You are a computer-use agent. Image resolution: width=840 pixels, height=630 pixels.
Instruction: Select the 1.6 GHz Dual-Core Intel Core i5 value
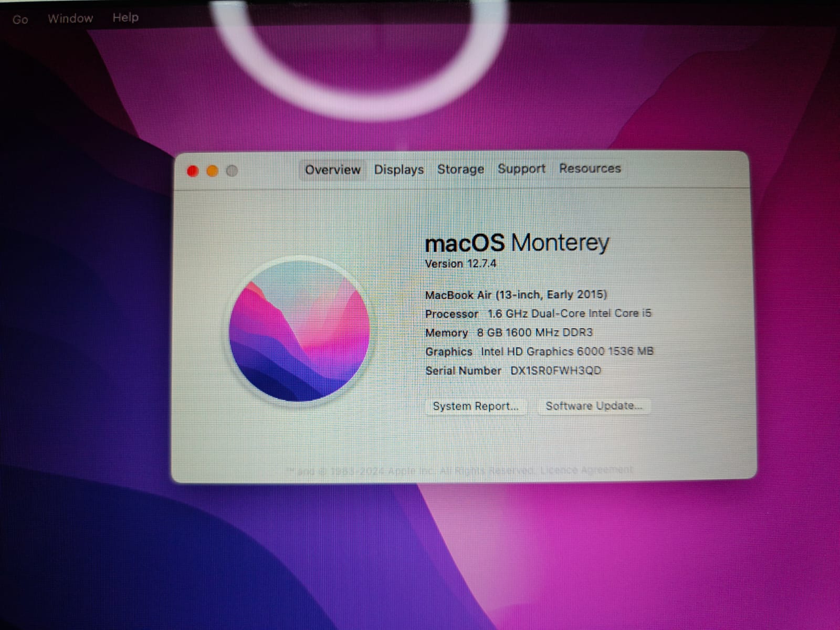(569, 313)
